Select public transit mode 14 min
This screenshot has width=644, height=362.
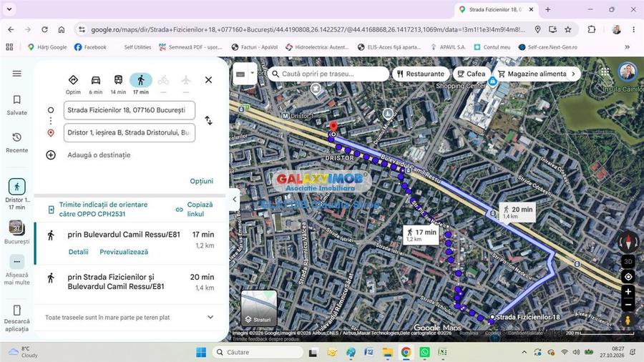(118, 84)
